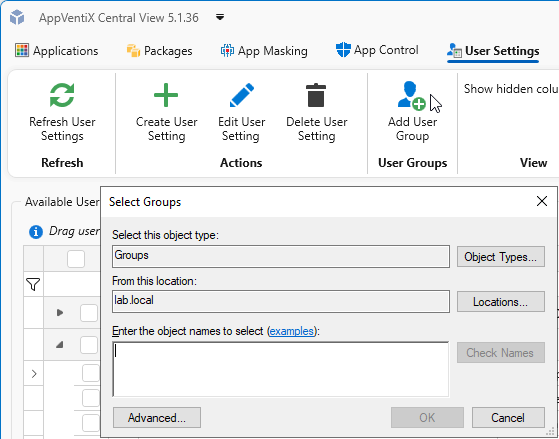Tick the header select-all checkbox in the grid

76,259
